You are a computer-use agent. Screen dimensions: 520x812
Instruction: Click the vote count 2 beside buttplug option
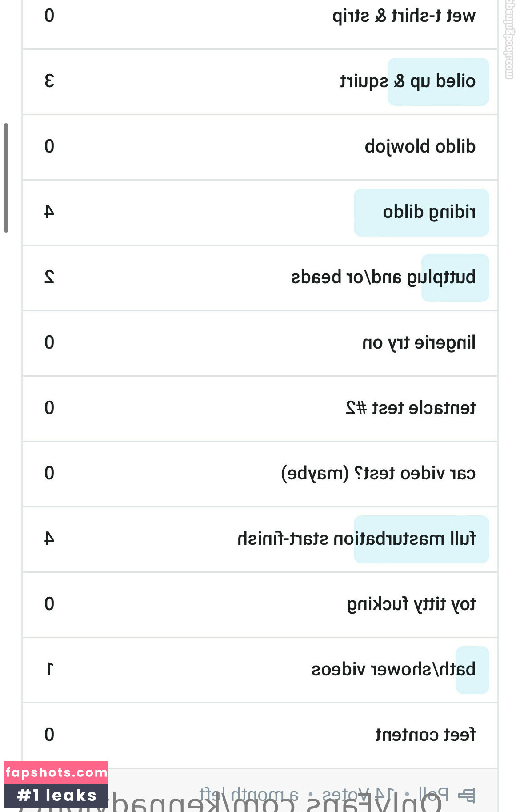pyautogui.click(x=49, y=277)
